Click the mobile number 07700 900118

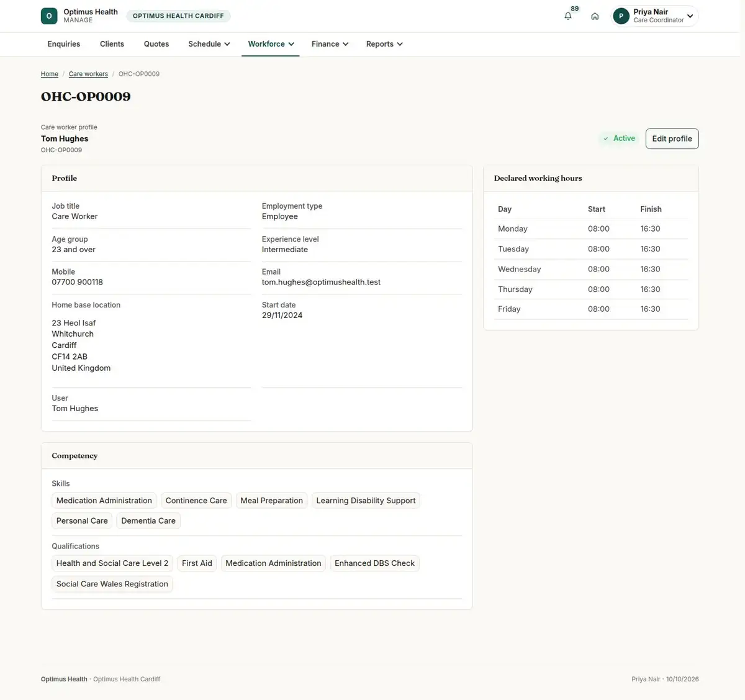tap(77, 282)
